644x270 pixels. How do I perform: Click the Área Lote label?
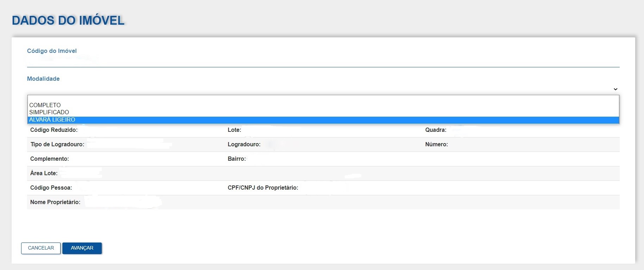point(44,173)
